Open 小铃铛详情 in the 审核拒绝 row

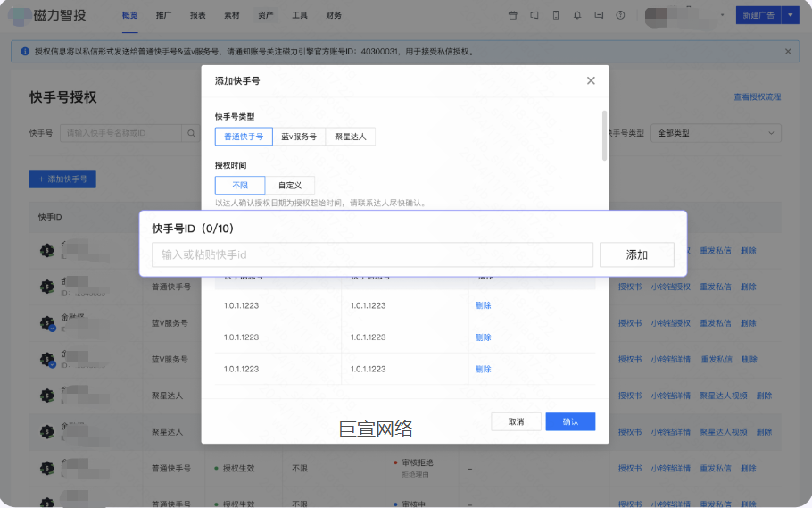coord(671,468)
